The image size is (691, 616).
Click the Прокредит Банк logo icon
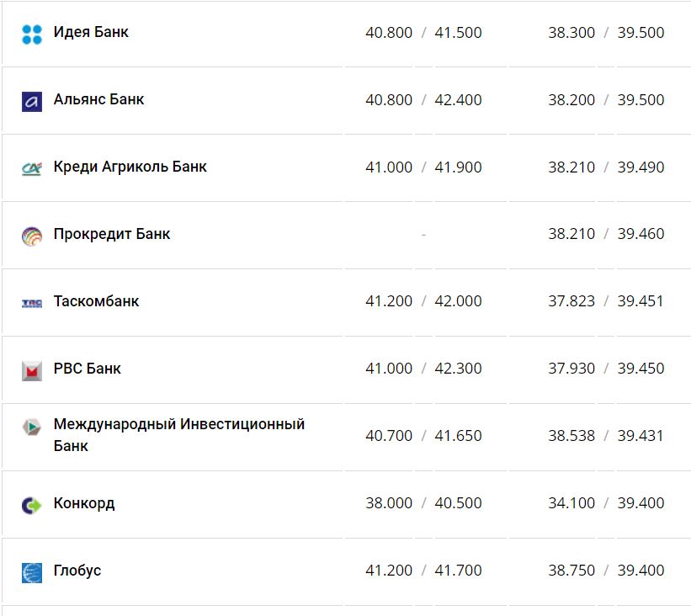(32, 236)
